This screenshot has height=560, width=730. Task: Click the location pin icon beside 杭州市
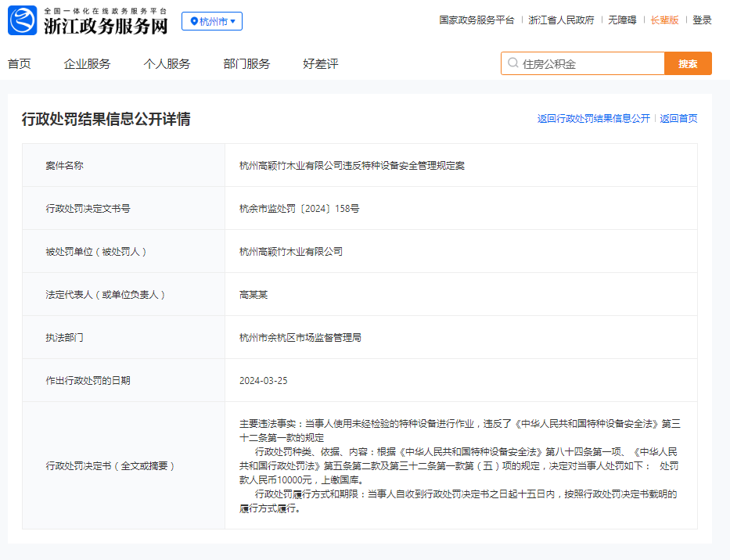point(194,21)
